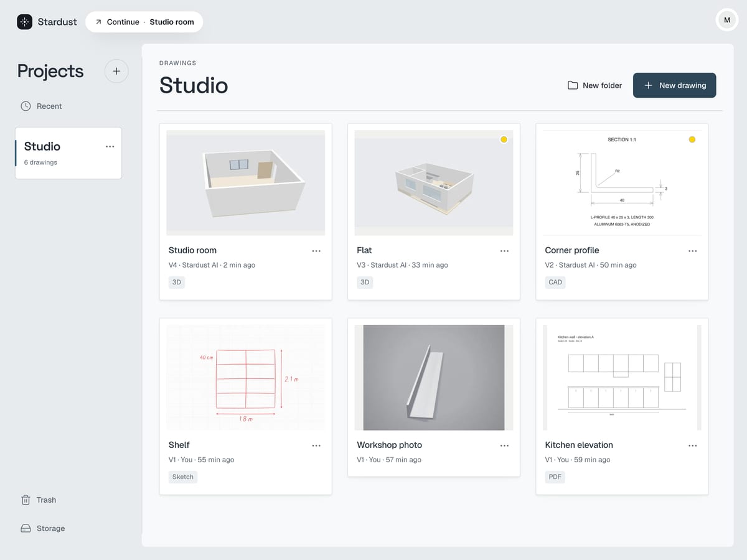747x560 pixels.
Task: Open the Corner profile section thumbnail
Action: tap(622, 182)
